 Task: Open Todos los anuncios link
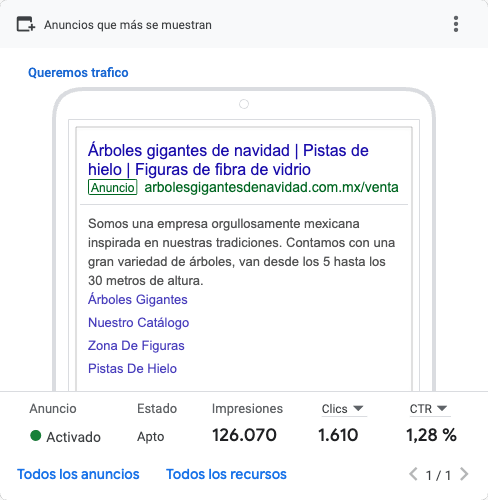point(78,474)
